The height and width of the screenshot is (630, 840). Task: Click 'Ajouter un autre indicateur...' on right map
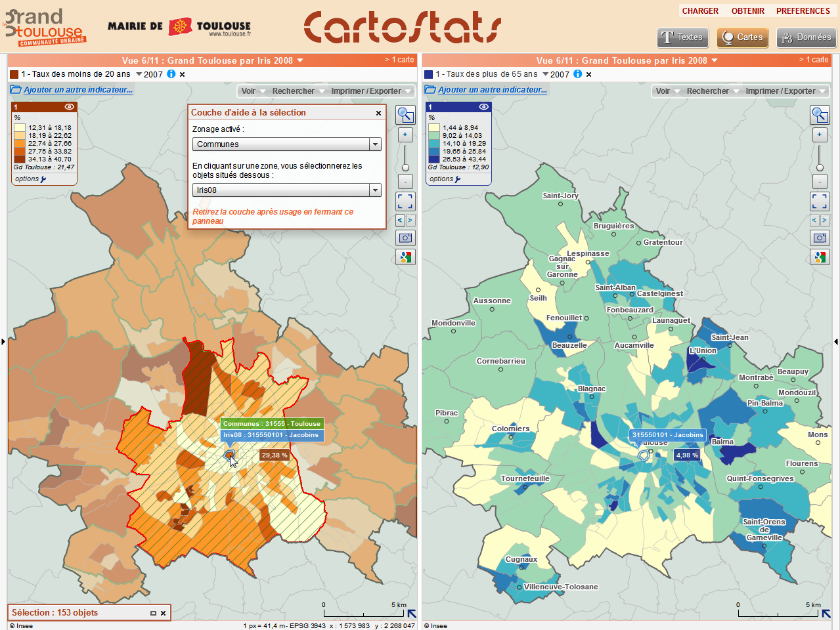click(493, 90)
